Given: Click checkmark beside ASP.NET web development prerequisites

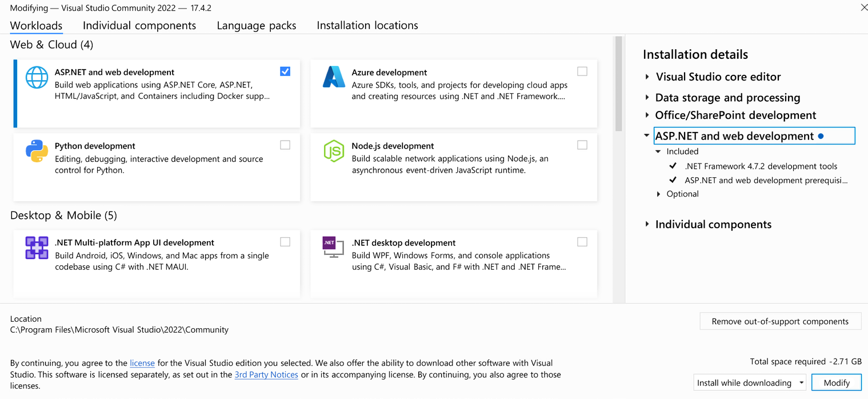Looking at the screenshot, I should [x=673, y=180].
